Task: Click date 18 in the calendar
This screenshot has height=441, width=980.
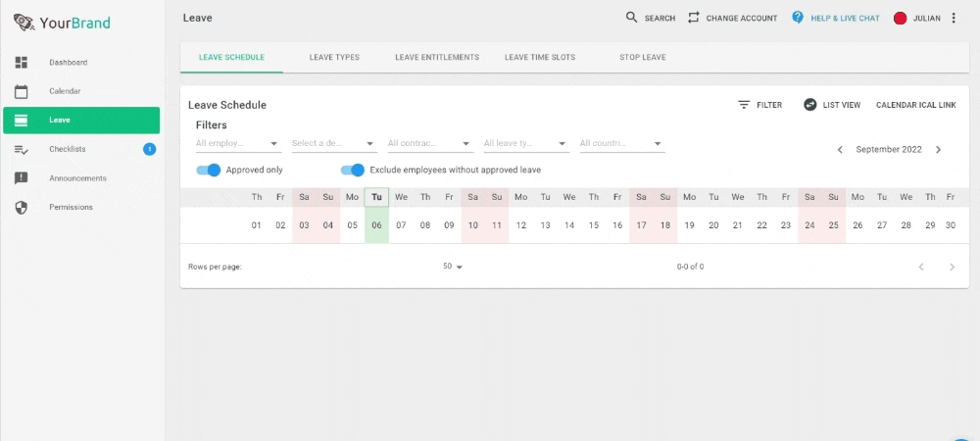Action: [x=665, y=225]
